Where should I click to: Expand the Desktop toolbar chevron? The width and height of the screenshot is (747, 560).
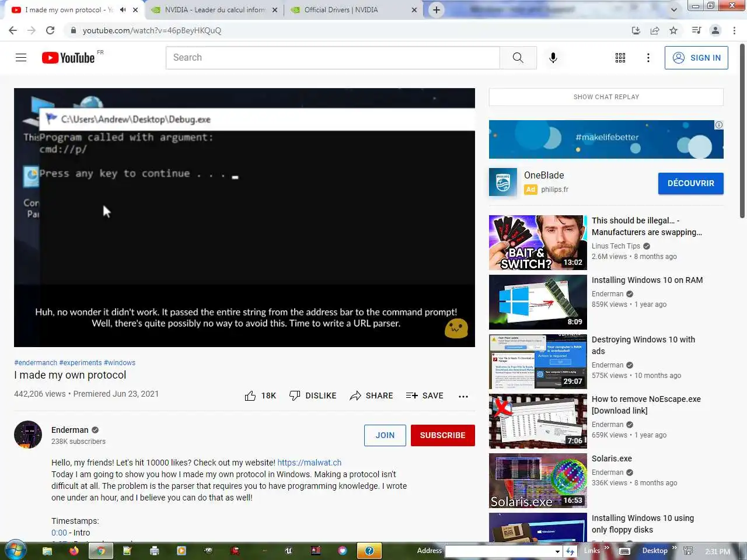[x=674, y=548]
